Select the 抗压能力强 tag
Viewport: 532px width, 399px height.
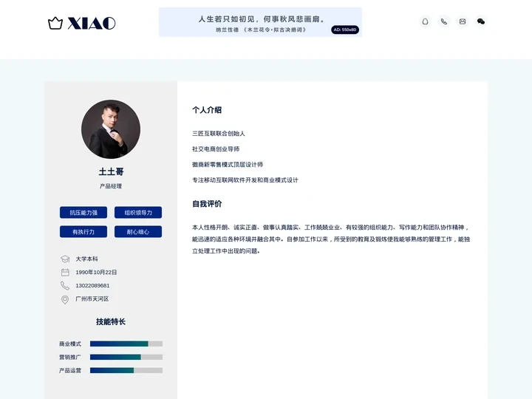point(83,213)
